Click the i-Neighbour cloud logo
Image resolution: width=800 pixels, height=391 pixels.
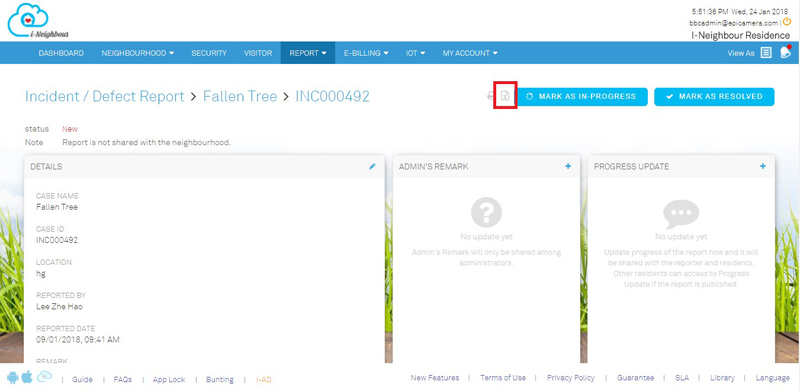point(38,20)
